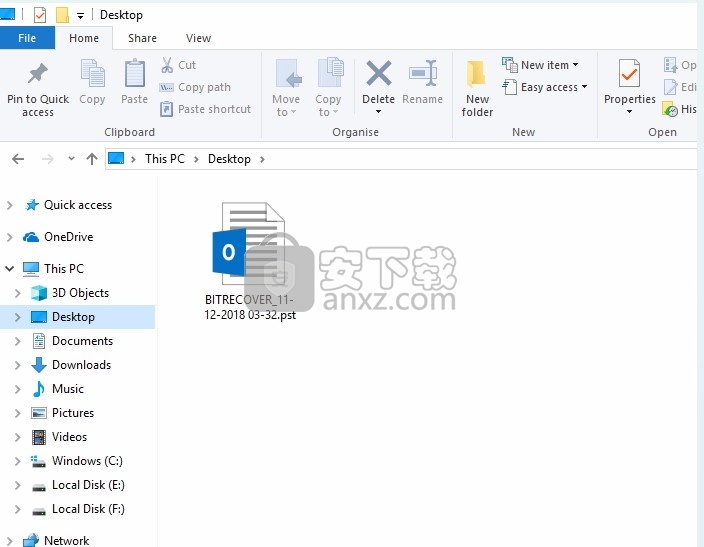
Task: Click Properties icon in title bar toolbar
Action: point(40,15)
